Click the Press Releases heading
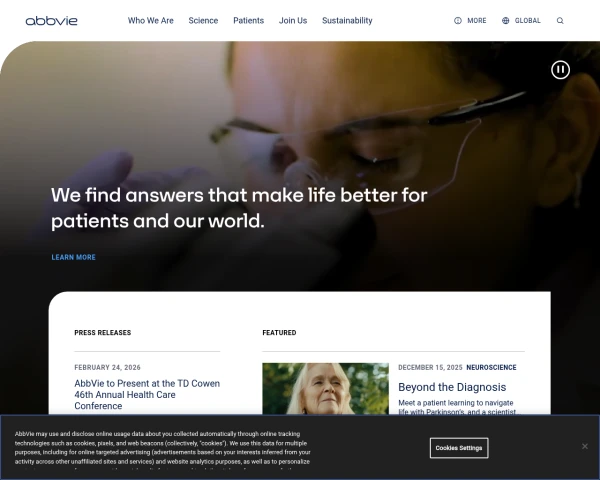 tap(103, 333)
